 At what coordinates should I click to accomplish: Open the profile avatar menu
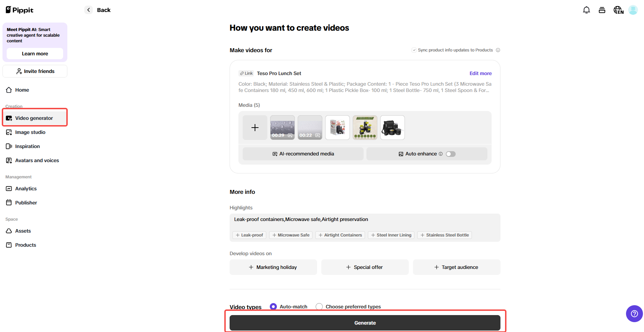[633, 10]
